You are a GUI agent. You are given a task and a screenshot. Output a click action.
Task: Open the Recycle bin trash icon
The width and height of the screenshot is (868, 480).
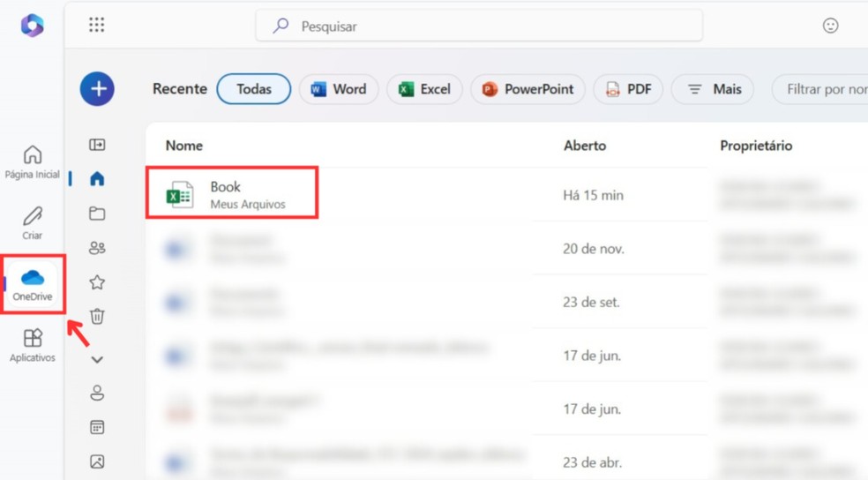point(97,316)
